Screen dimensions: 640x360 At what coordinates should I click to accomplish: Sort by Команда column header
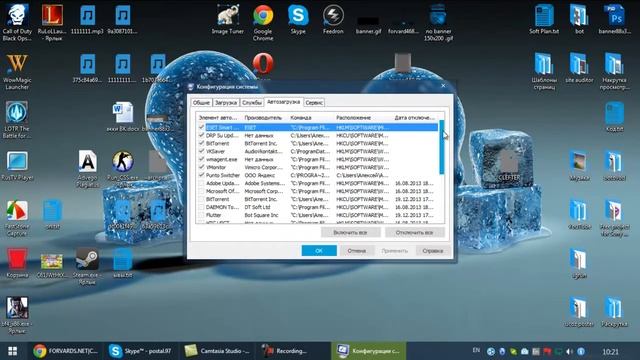311,118
